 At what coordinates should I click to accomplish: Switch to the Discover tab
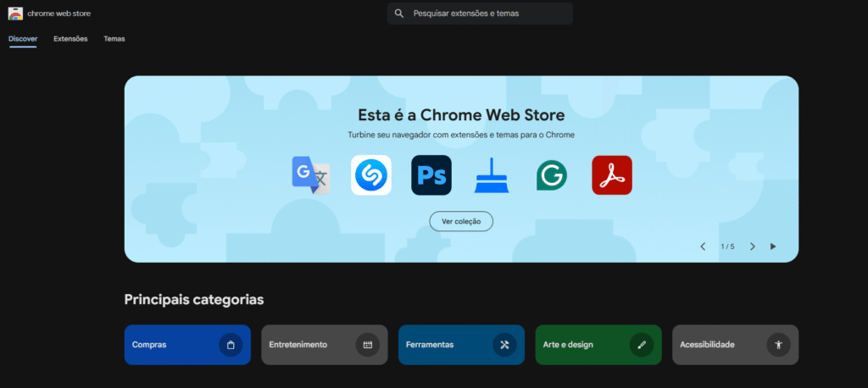pyautogui.click(x=23, y=39)
